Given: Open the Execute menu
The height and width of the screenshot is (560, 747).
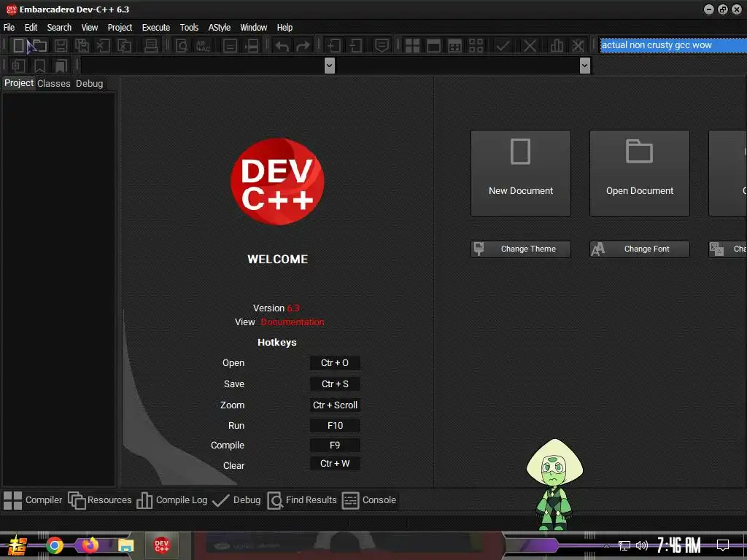Looking at the screenshot, I should click(x=156, y=28).
